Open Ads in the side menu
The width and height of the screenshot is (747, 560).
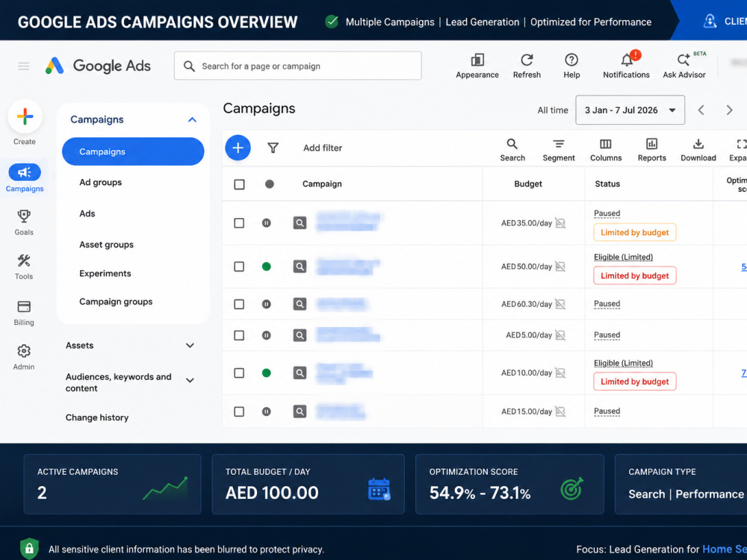[x=87, y=214]
